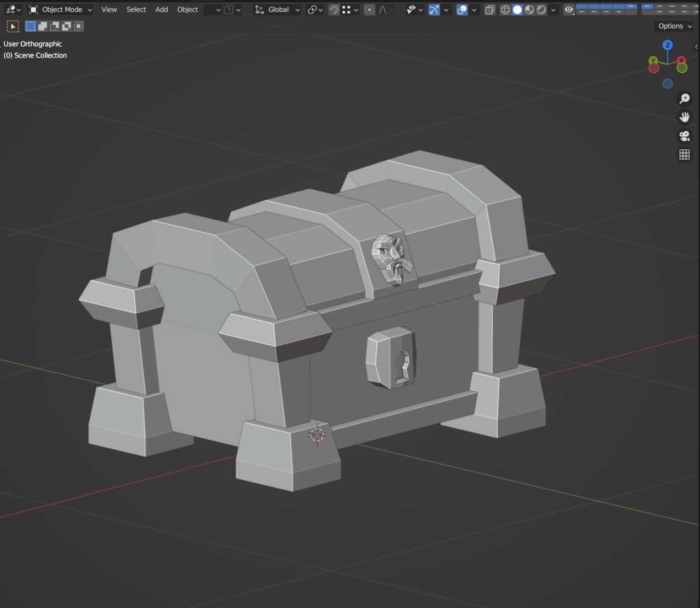This screenshot has height=608, width=700.
Task: Open the Global transform orientation dropdown
Action: point(276,9)
